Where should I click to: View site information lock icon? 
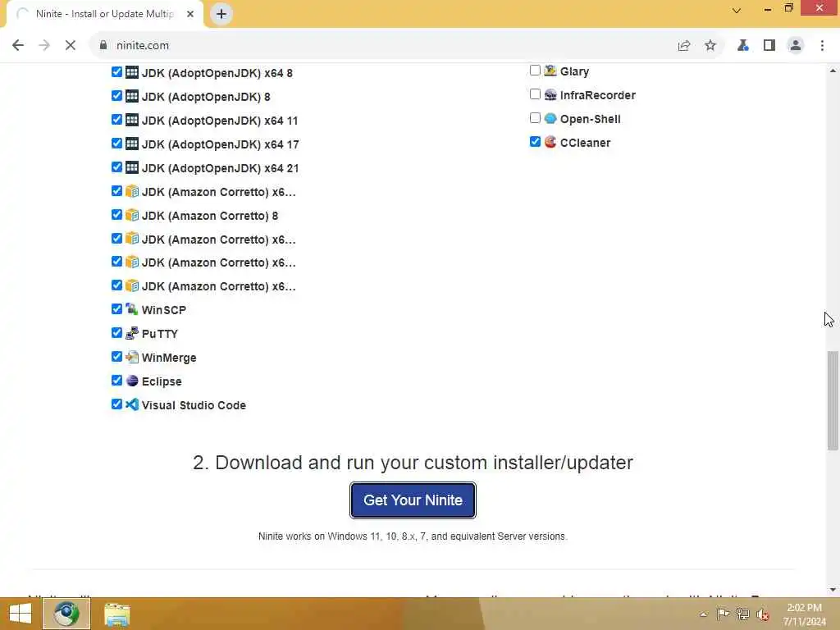103,46
